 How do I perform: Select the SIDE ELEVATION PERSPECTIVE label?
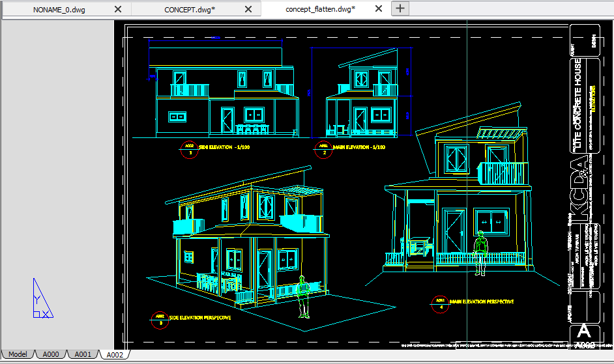(x=200, y=318)
